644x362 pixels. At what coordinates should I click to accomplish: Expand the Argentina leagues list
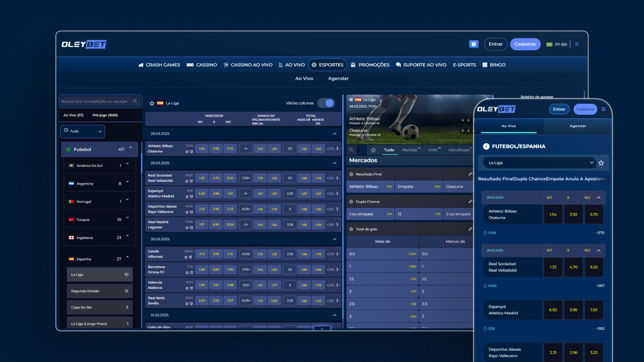coord(127,183)
